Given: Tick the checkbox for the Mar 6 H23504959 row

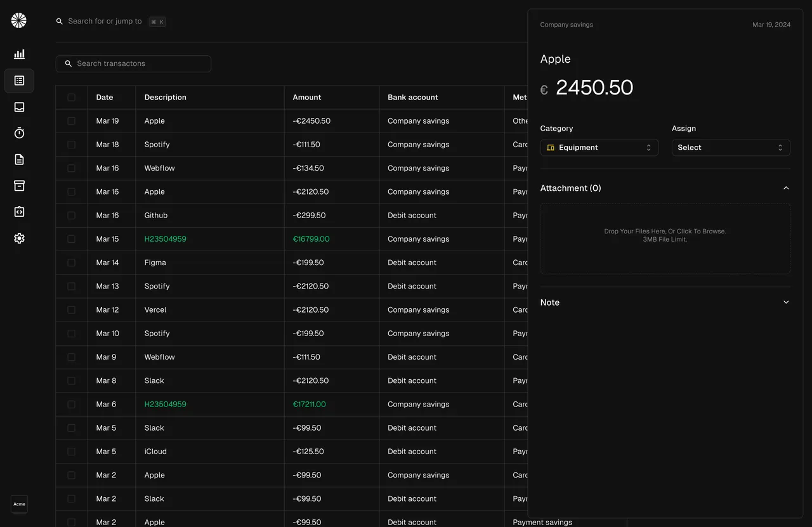Looking at the screenshot, I should click(x=71, y=404).
